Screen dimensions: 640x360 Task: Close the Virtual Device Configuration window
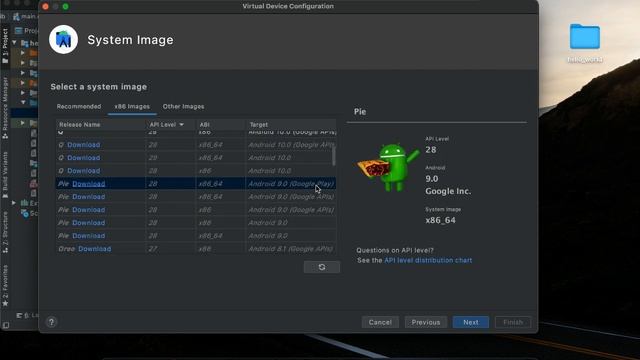46,7
